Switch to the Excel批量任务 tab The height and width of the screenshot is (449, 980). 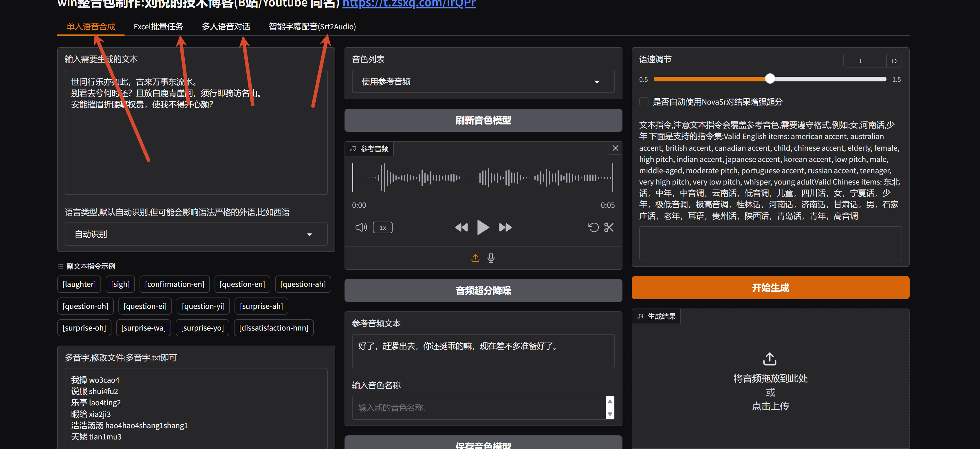158,26
